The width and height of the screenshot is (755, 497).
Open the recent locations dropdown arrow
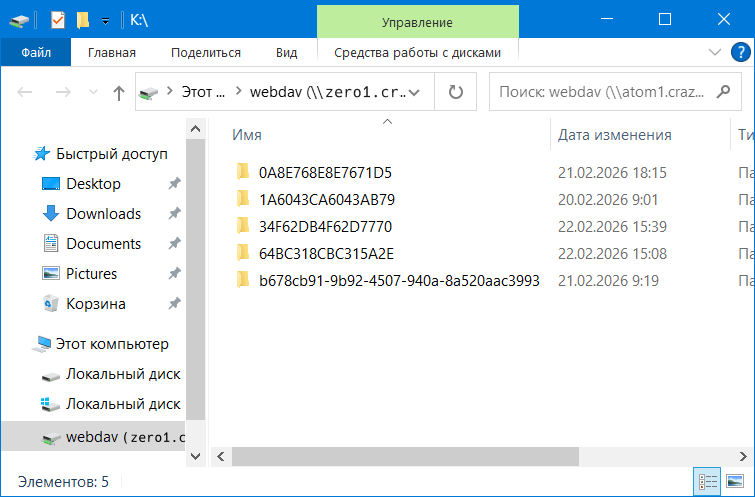coord(93,93)
